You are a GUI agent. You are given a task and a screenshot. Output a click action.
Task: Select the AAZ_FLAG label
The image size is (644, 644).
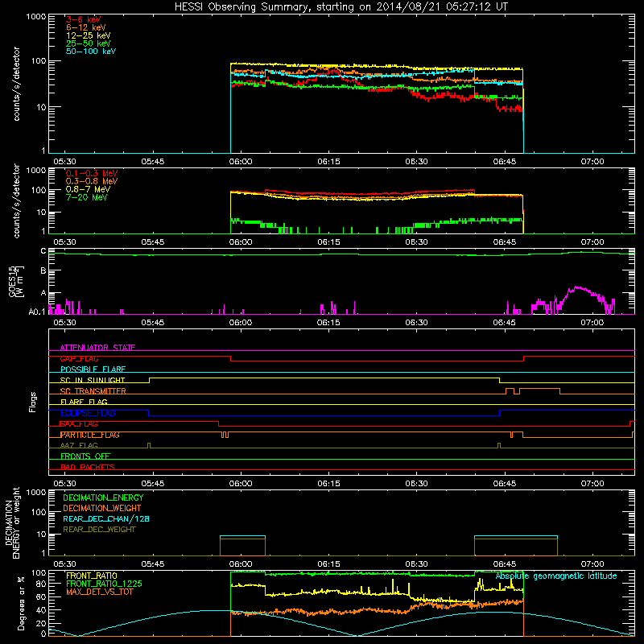pyautogui.click(x=79, y=445)
